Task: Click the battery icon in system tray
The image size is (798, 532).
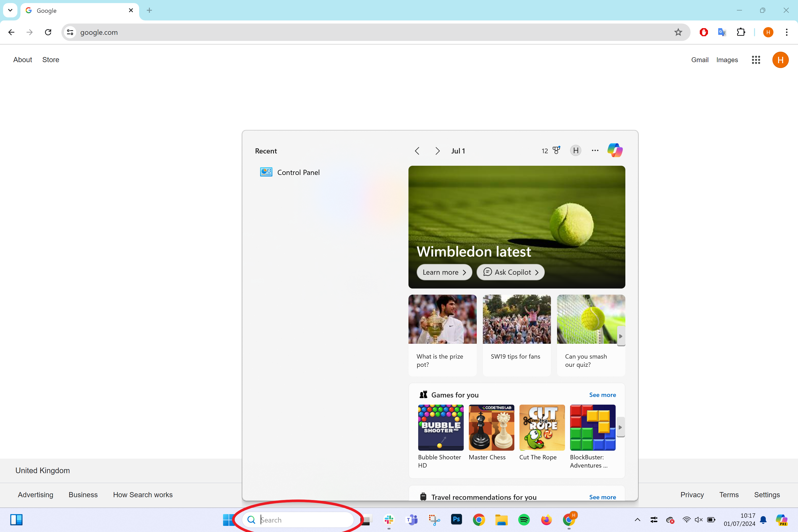Action: (x=711, y=519)
